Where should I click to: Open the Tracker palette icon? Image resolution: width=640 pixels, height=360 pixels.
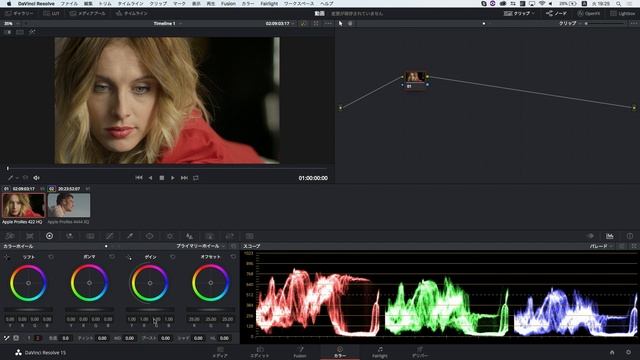170,236
